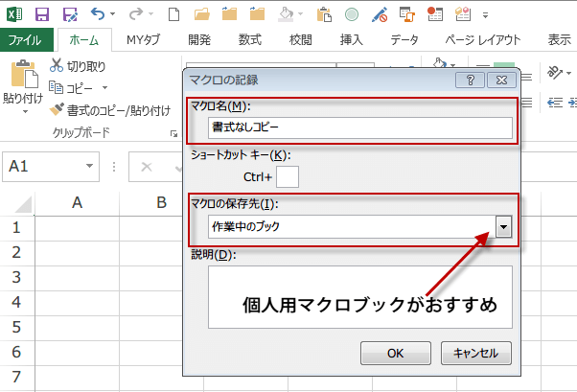
Task: Click the blocks and form icon
Action: click(x=463, y=14)
